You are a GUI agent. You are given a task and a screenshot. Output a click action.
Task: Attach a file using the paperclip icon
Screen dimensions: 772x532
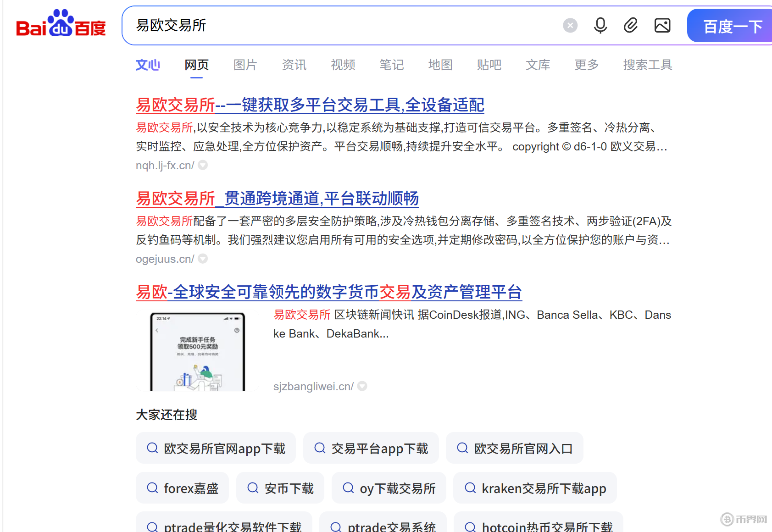pos(631,25)
